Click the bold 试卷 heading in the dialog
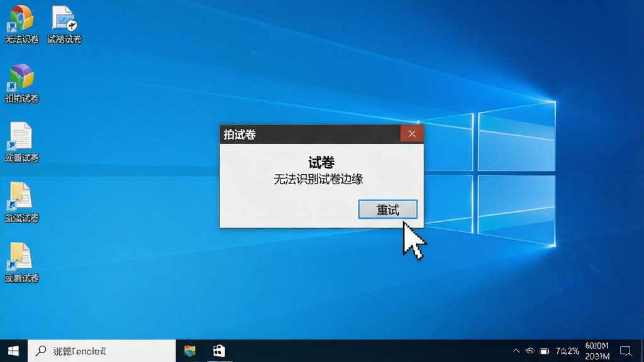 pos(321,163)
